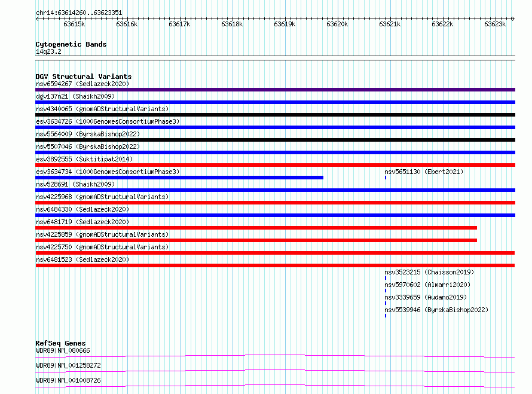Select nsv6481719 (Sedlazeck2020) label
The image size is (532, 394).
pos(82,222)
